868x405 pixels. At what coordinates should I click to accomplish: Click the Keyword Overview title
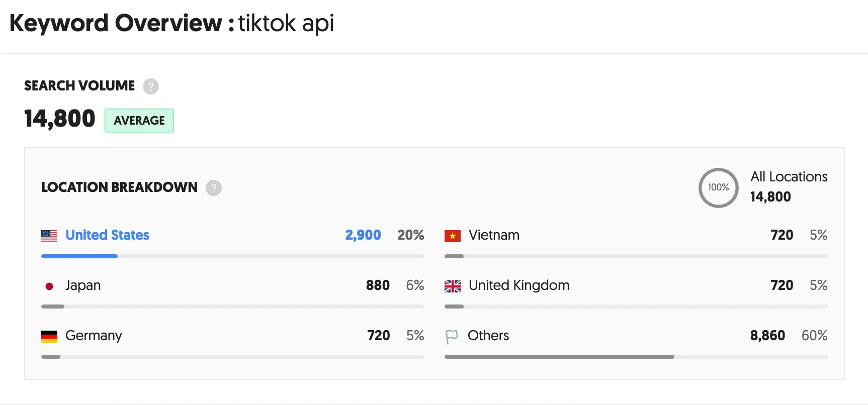pyautogui.click(x=115, y=23)
